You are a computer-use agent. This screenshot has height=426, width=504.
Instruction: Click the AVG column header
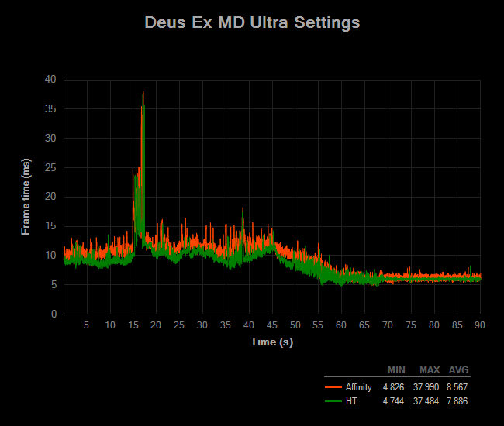(459, 370)
